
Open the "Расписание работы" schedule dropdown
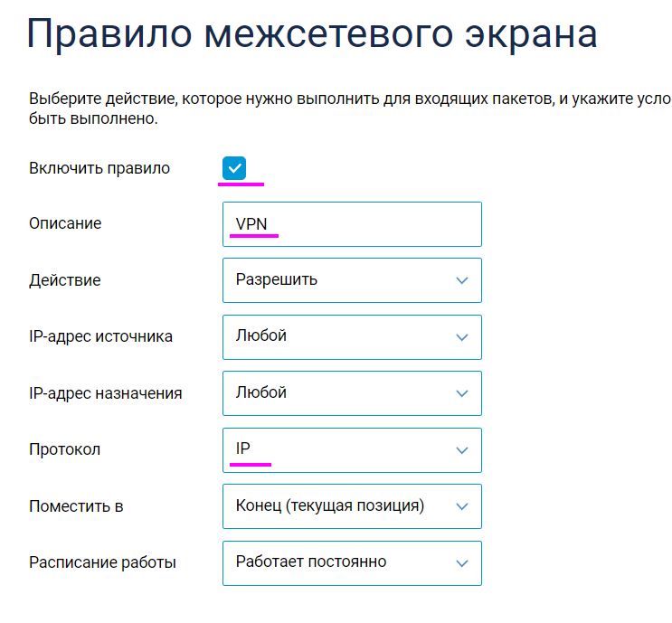click(352, 562)
